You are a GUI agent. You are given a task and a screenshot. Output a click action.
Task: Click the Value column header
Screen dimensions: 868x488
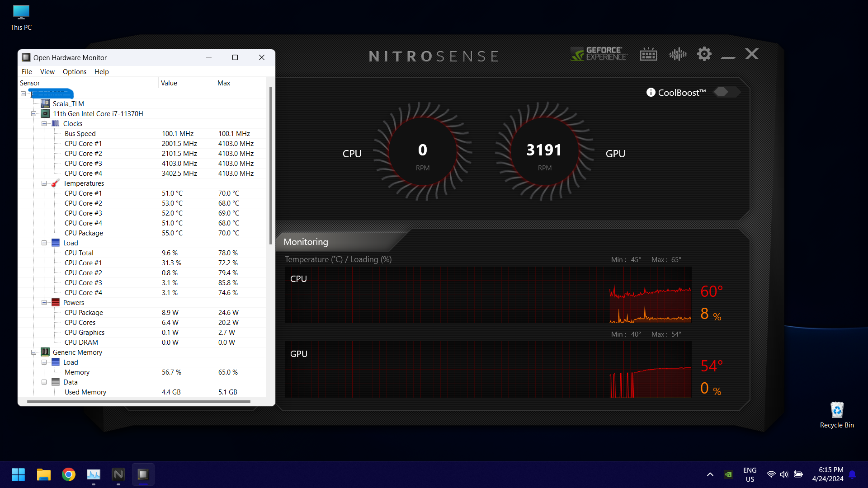click(x=187, y=83)
